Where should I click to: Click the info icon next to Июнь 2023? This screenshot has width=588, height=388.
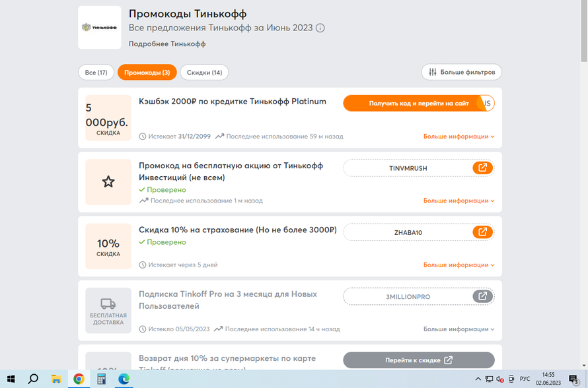coord(320,28)
